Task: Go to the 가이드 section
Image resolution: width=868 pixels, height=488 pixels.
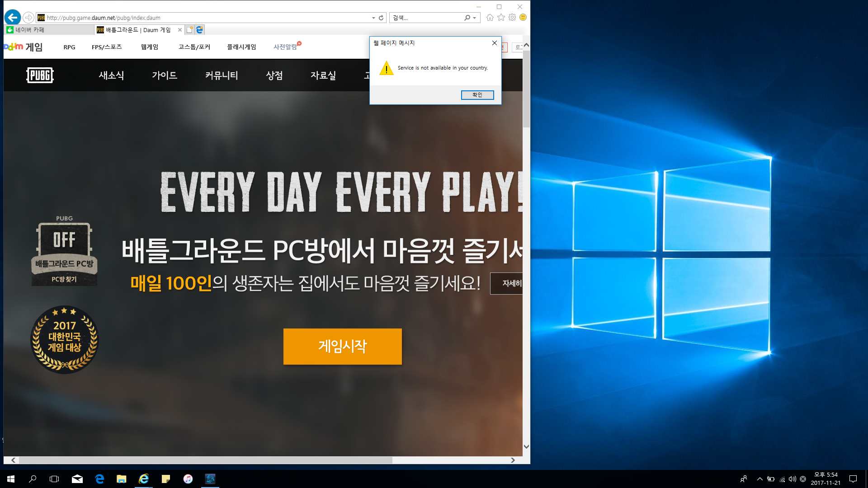Action: [x=165, y=75]
